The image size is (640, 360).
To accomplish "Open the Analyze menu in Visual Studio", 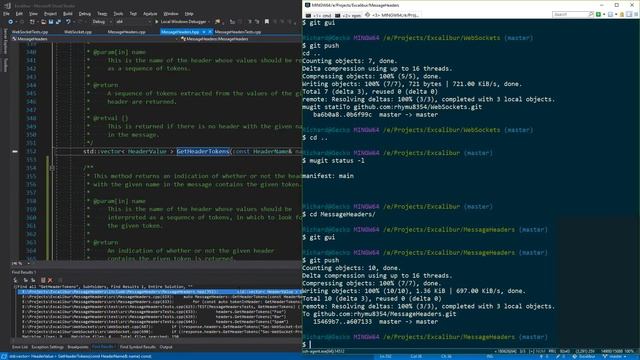I will 150,14.
